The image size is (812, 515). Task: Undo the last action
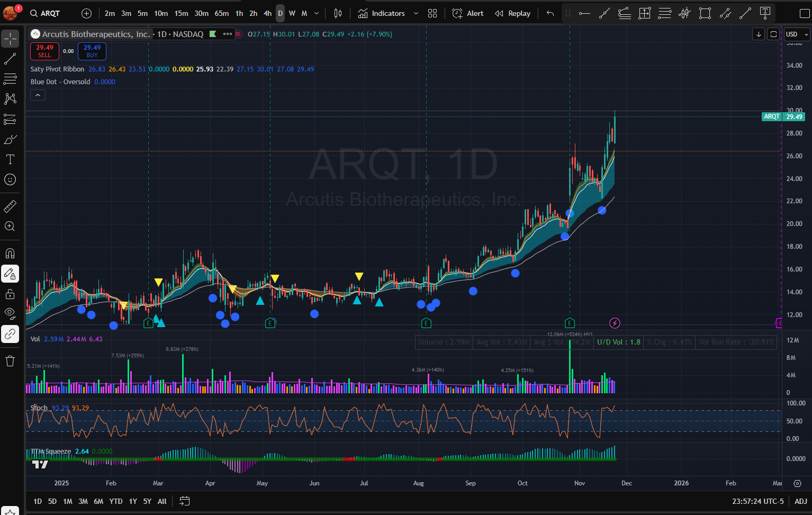[551, 13]
